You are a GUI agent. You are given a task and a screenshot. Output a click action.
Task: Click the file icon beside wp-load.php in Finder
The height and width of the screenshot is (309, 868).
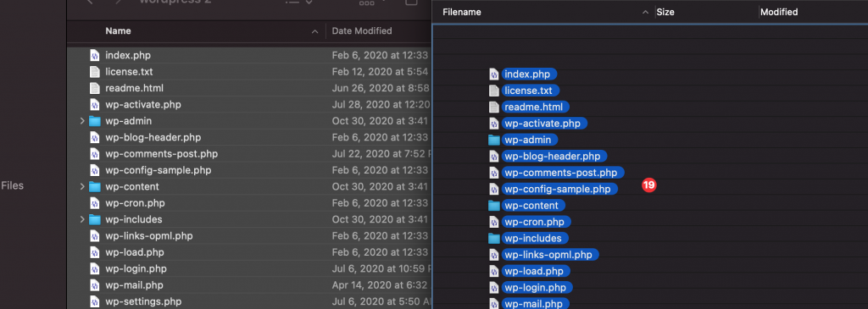click(95, 252)
